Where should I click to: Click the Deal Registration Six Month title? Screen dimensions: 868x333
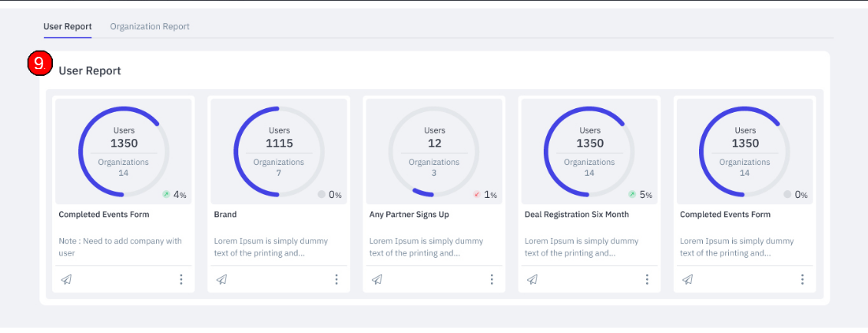(x=577, y=215)
